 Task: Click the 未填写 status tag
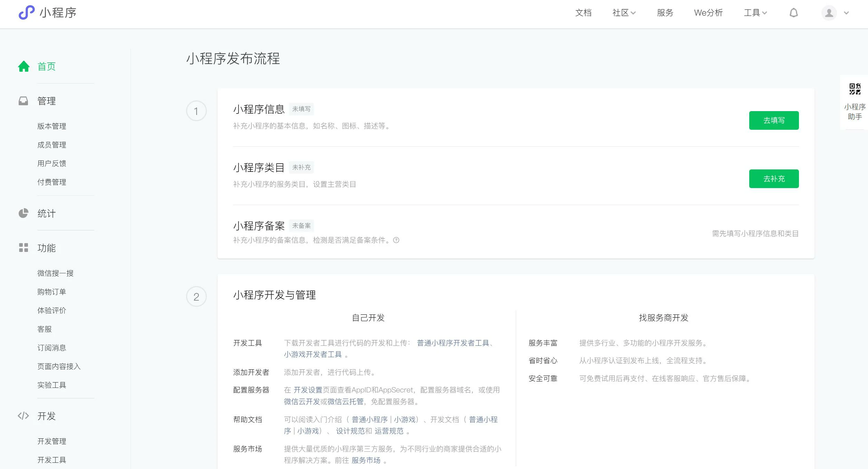tap(301, 109)
